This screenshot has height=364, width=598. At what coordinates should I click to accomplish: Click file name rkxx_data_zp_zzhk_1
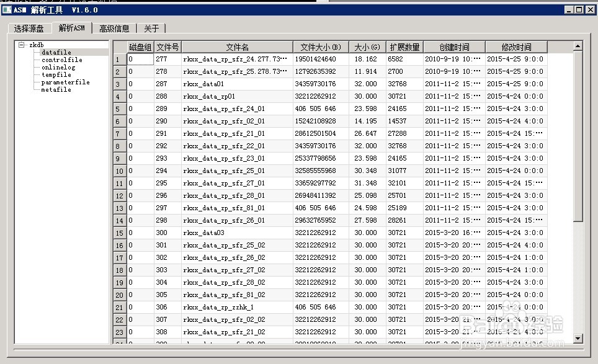(x=218, y=307)
